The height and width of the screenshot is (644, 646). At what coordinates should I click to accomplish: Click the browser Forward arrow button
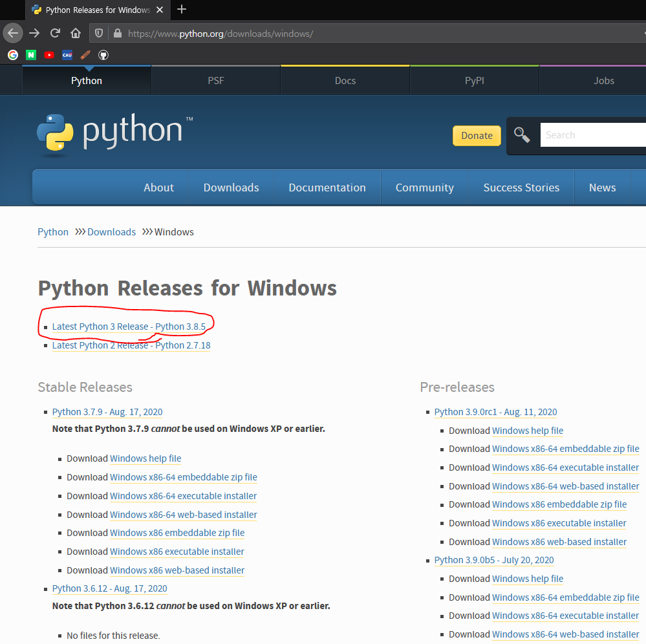[x=34, y=34]
